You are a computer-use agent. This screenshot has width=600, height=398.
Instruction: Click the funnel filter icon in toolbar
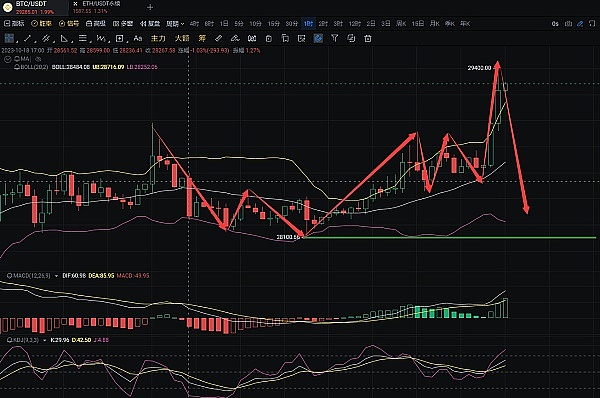[334, 38]
